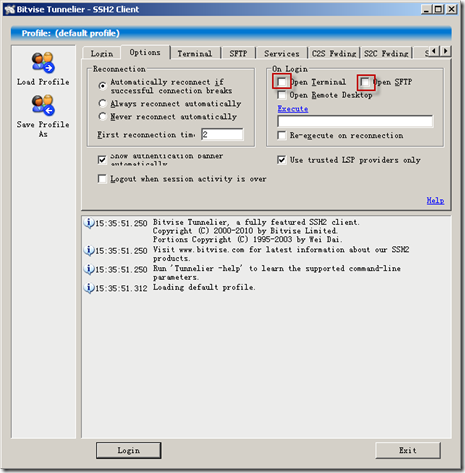Uncheck Show authentication banner automatically

point(102,160)
